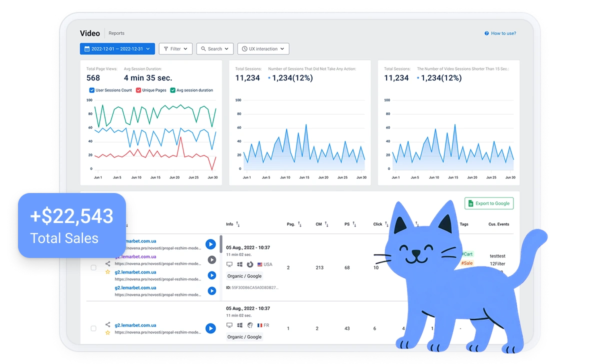Click the gray play button in first row
The height and width of the screenshot is (364, 600).
pyautogui.click(x=212, y=259)
